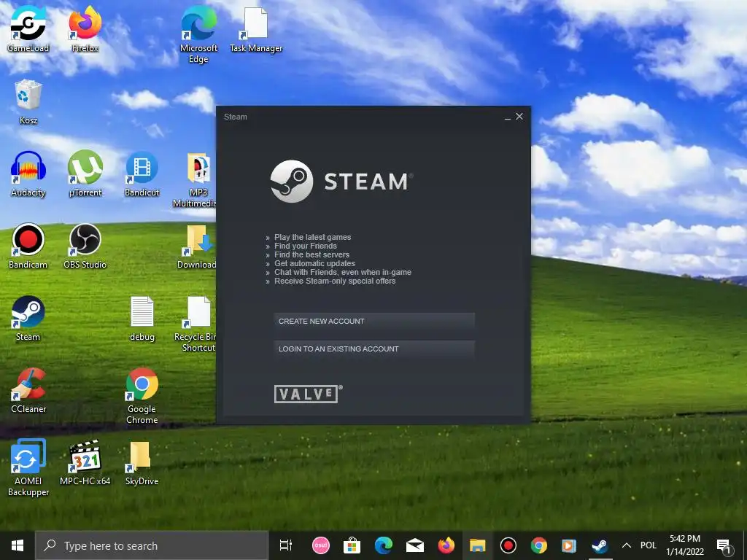Viewport: 747px width, 560px height.
Task: Open the clock showing 5:42 PM
Action: coord(685,545)
